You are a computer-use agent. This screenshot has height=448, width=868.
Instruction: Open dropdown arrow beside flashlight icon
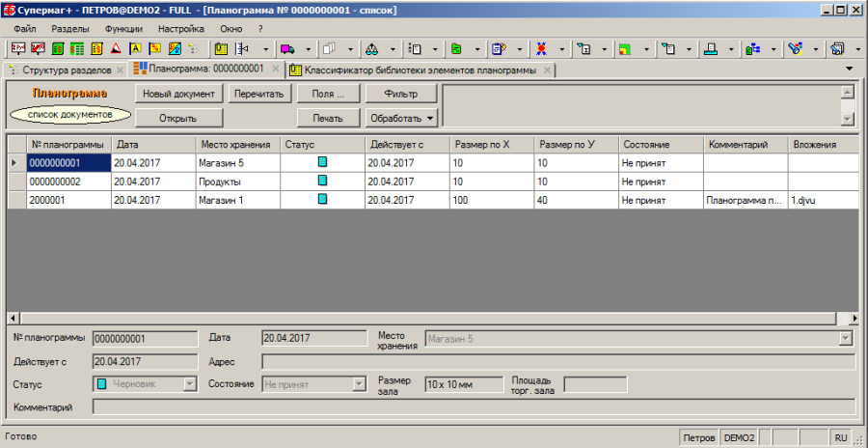(x=817, y=49)
